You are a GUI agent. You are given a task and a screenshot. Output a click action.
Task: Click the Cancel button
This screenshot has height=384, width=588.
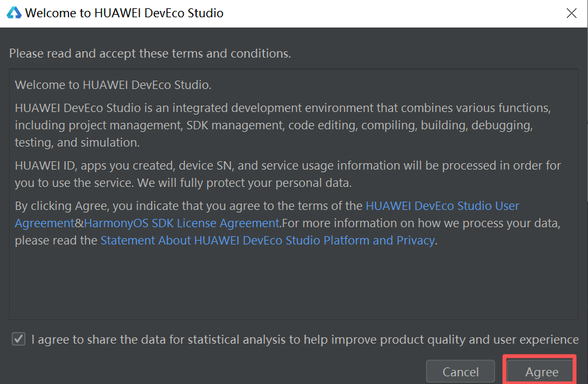pos(461,372)
